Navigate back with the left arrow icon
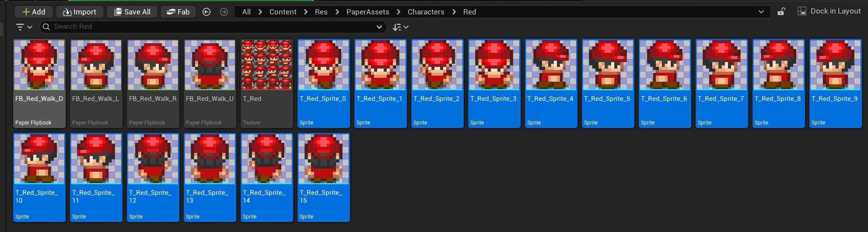 pyautogui.click(x=206, y=12)
